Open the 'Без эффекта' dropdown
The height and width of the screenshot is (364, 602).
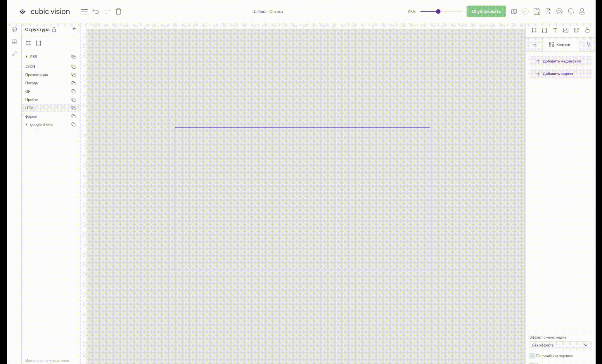(x=560, y=345)
